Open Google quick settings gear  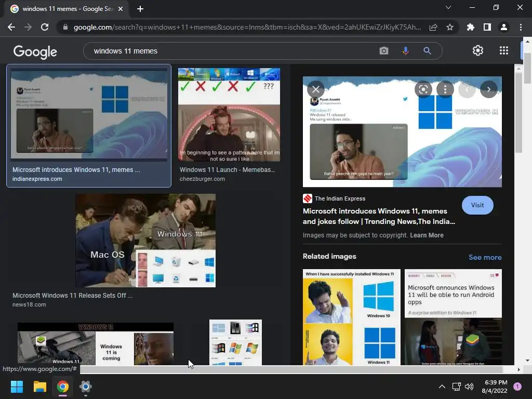(x=478, y=50)
